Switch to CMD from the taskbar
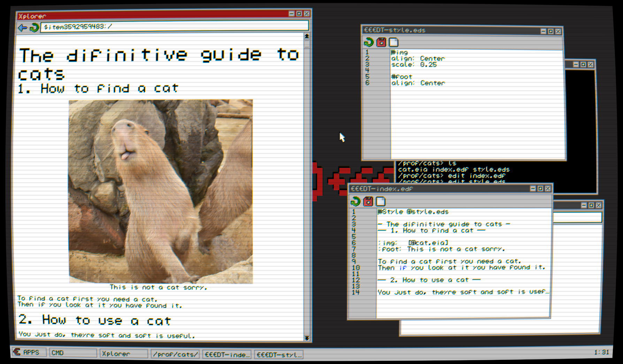 (73, 353)
